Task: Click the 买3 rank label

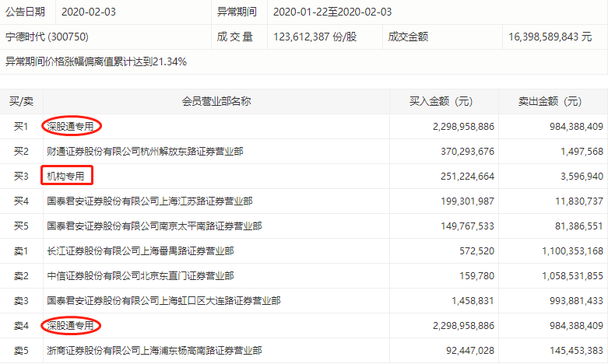Action: point(21,177)
